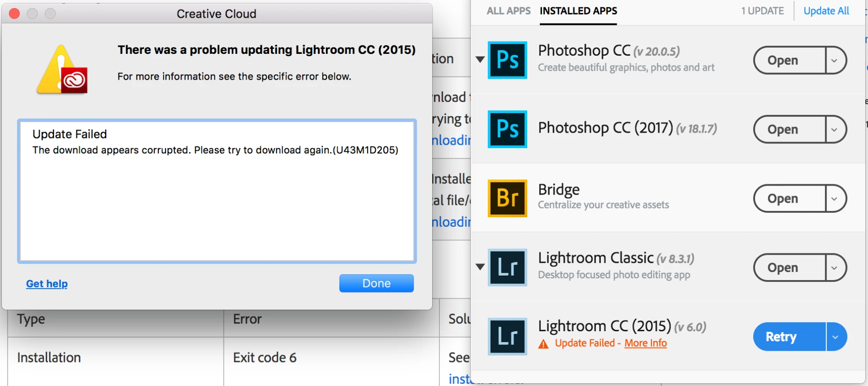Switch to the ALL APPS tab
868x386 pixels.
point(509,11)
